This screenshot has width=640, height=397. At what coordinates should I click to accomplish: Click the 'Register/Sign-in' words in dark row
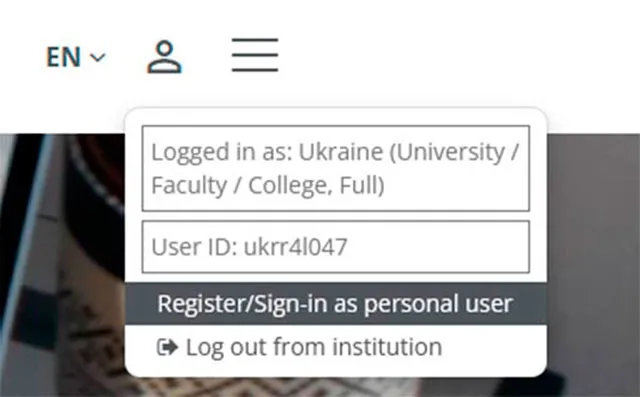click(243, 304)
